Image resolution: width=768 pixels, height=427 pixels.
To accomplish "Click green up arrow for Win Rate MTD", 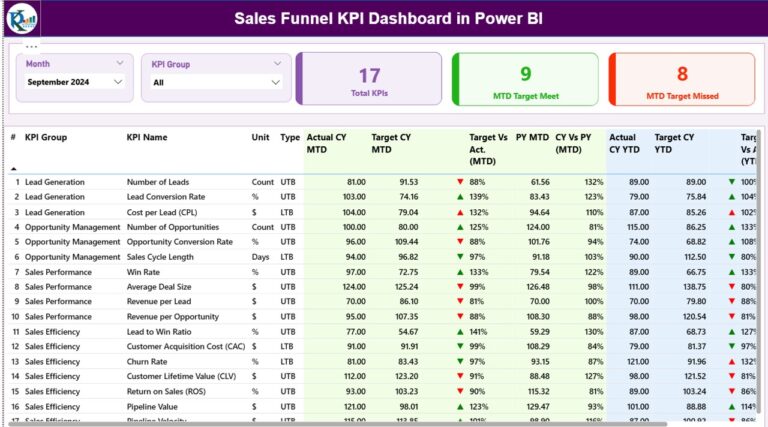I will tap(460, 272).
